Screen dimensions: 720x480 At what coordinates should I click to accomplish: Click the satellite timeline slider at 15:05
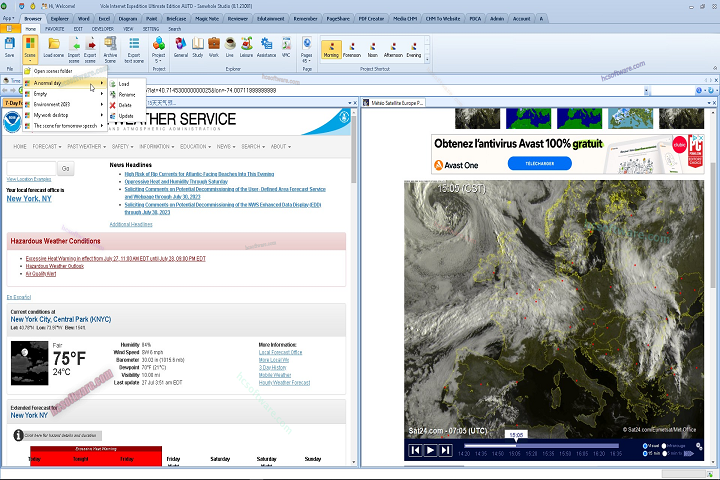(516, 444)
